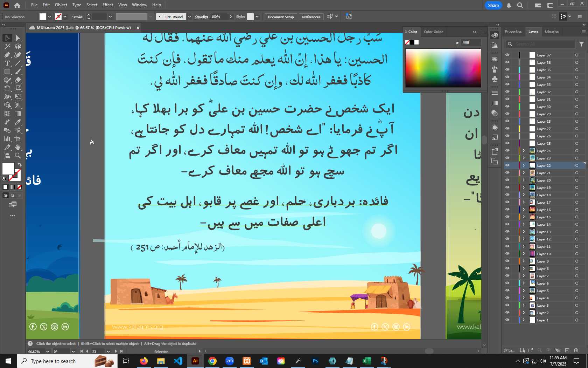Viewport: 588px width, 368px height.
Task: Hide Layer 25 visibility eye
Action: pos(507,143)
